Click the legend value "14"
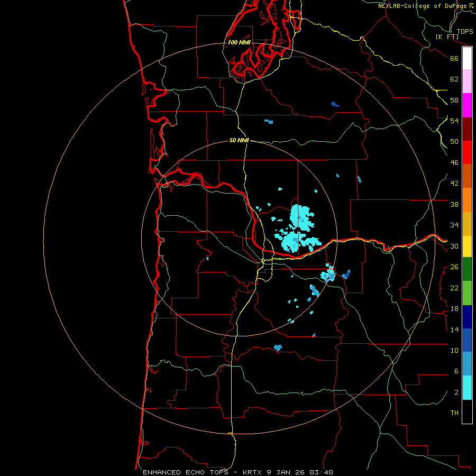This screenshot has height=476, width=476. (x=454, y=329)
